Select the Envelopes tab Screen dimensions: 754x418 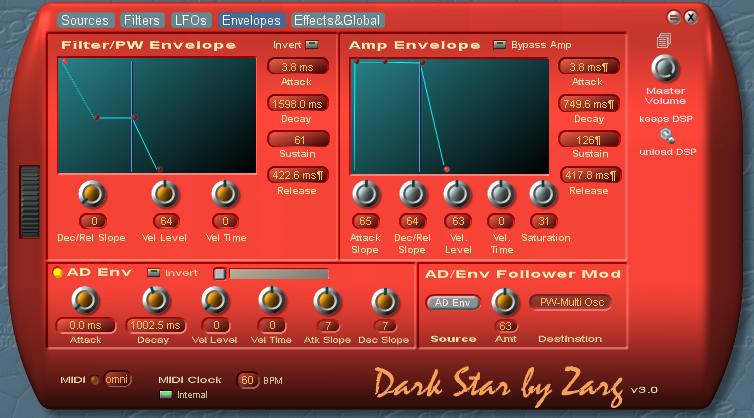pyautogui.click(x=251, y=20)
